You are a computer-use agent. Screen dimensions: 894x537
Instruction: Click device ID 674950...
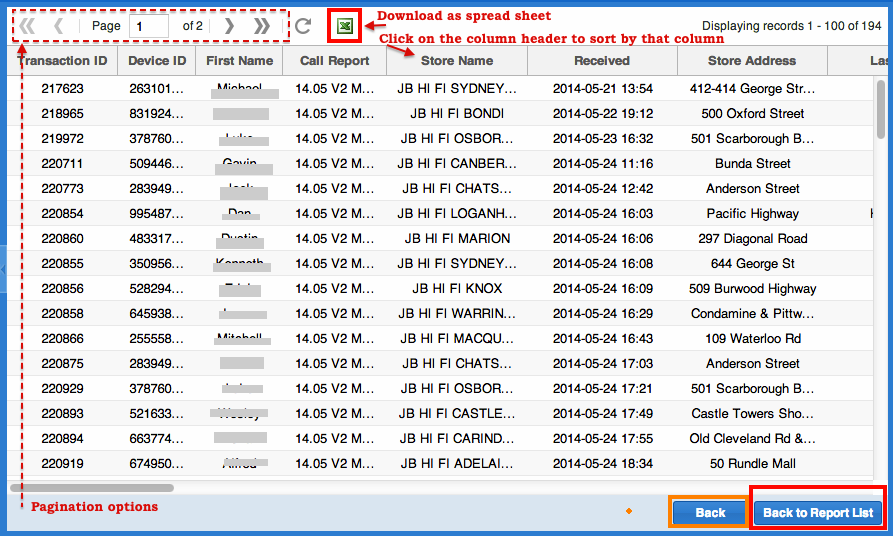tap(156, 464)
